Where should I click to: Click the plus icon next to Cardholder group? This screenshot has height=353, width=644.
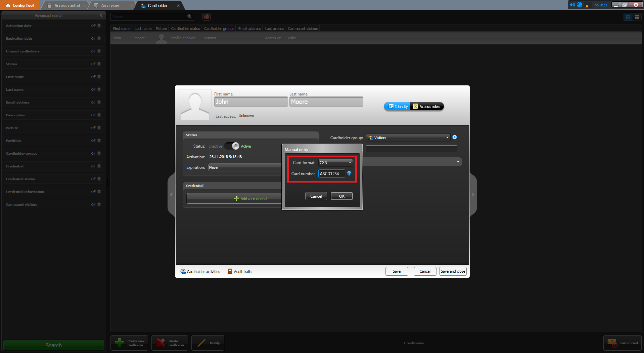point(455,137)
